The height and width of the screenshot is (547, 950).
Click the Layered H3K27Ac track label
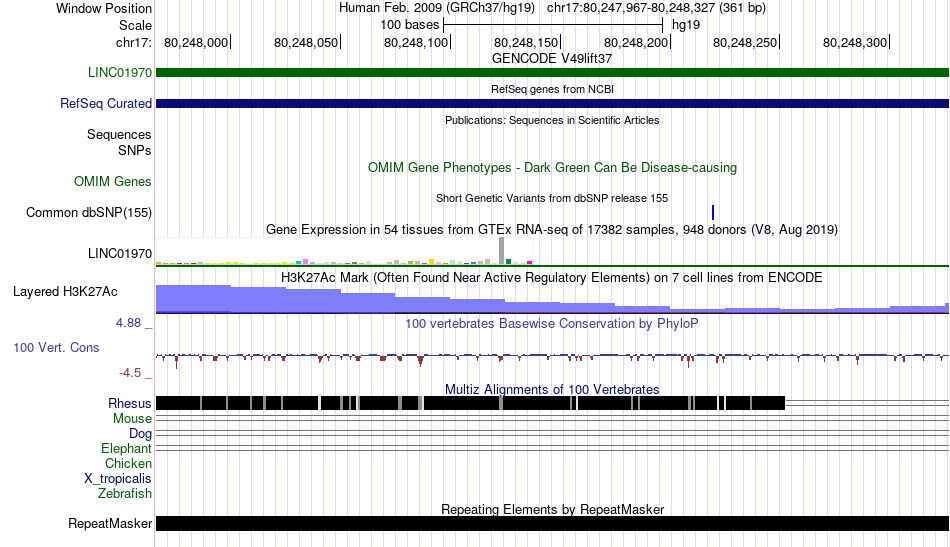(x=65, y=292)
